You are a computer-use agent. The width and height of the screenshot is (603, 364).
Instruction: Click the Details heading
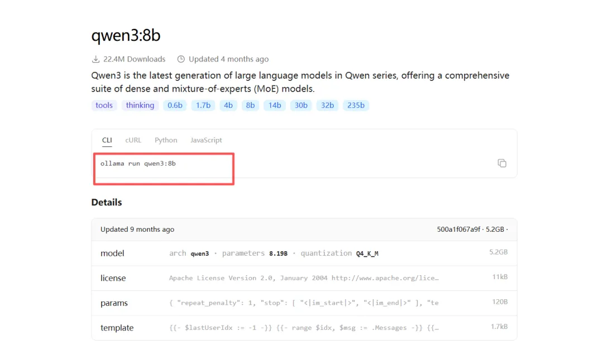click(107, 203)
